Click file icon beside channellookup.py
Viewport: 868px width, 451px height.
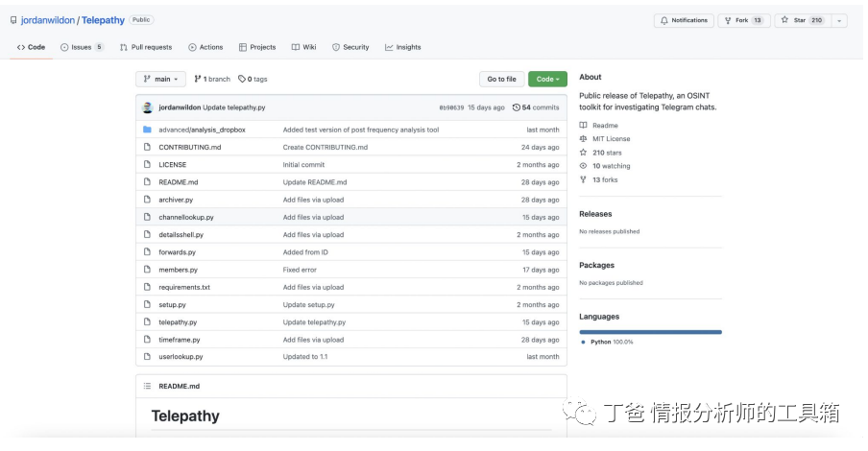tap(147, 217)
